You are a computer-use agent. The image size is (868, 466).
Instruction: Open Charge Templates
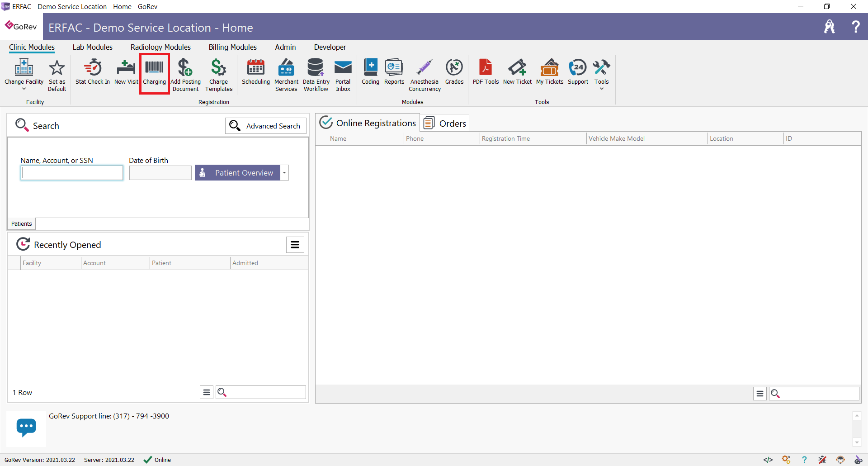[x=219, y=75]
